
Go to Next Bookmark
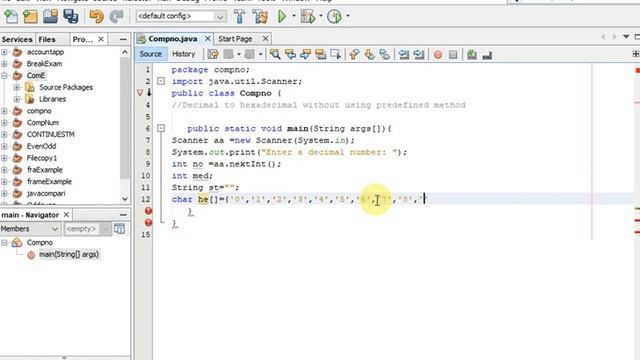369,54
